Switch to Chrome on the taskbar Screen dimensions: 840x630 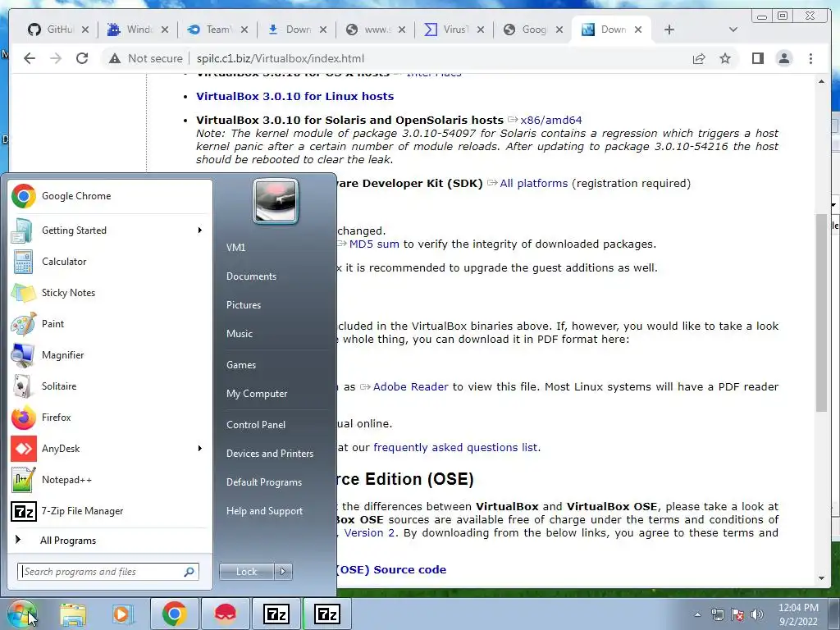pos(174,614)
